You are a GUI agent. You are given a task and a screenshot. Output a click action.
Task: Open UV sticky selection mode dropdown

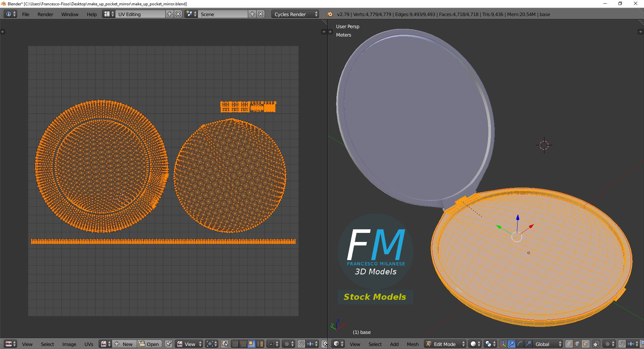(273, 344)
